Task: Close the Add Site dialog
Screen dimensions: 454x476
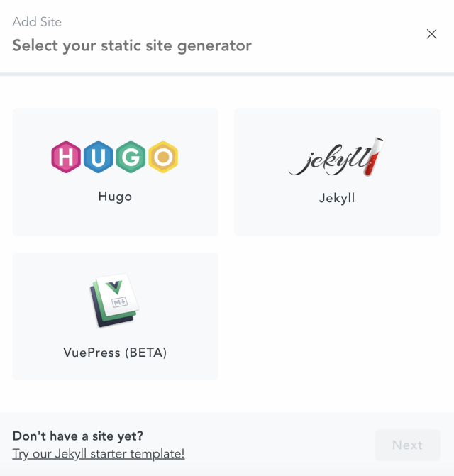Action: 431,34
